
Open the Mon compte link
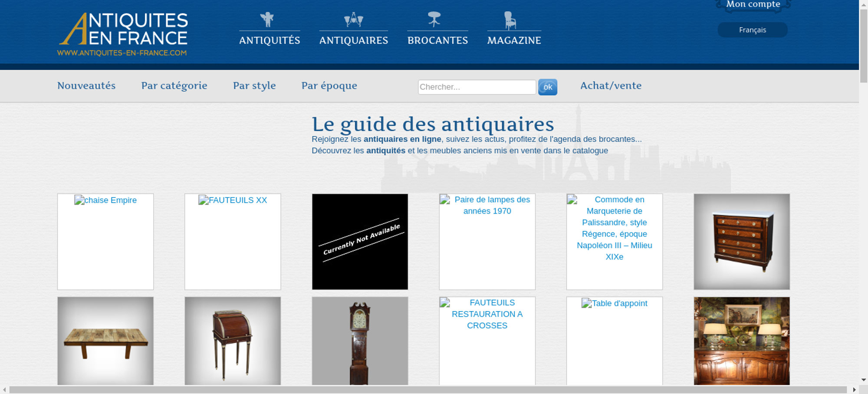pyautogui.click(x=753, y=4)
